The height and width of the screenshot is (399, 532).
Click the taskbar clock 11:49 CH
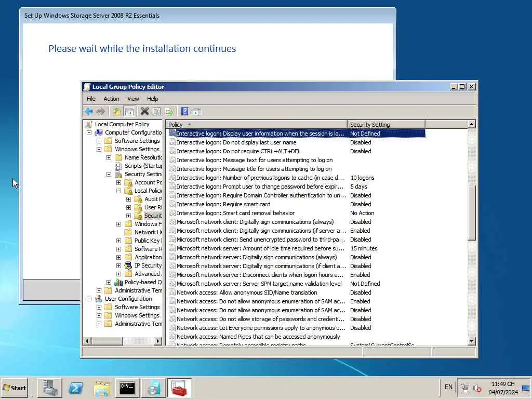503,384
